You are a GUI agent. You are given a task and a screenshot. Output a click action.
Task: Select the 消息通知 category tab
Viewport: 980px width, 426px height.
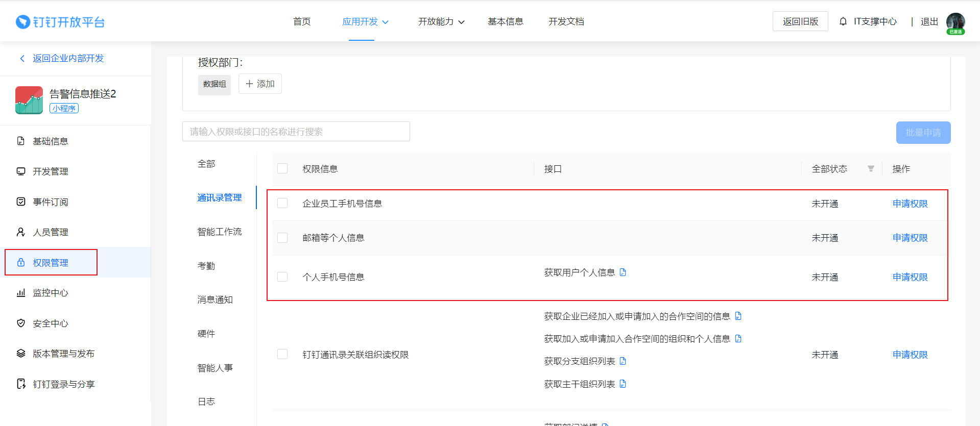(x=215, y=299)
